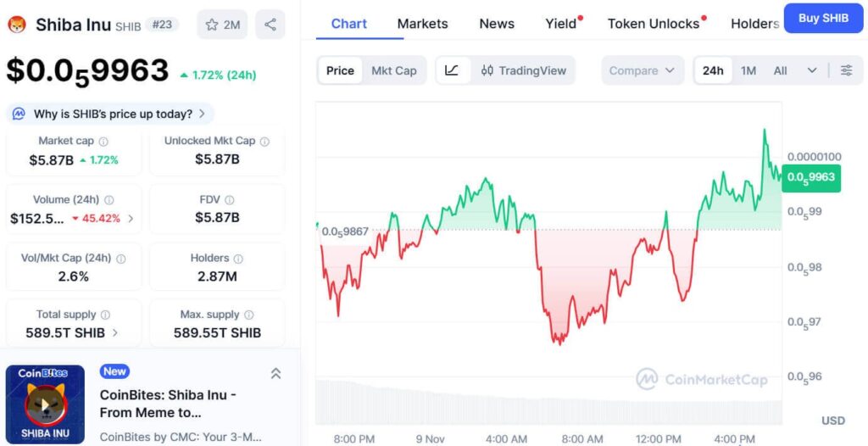Click the share icon next to watchlist

click(270, 25)
